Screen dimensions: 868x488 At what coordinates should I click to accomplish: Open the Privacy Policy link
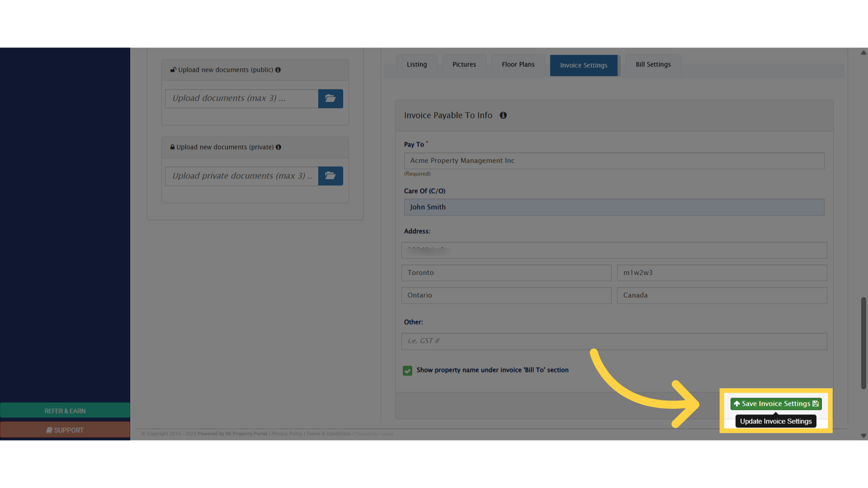(287, 433)
